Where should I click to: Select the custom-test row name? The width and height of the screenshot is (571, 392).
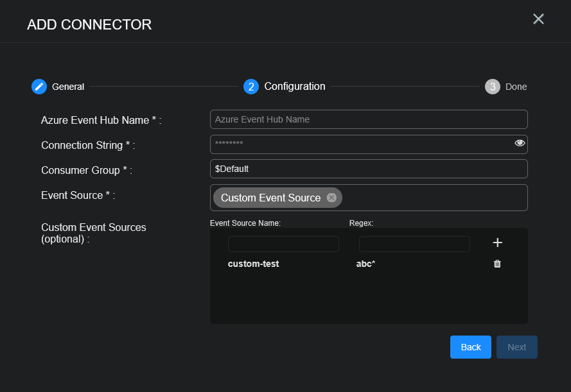254,264
